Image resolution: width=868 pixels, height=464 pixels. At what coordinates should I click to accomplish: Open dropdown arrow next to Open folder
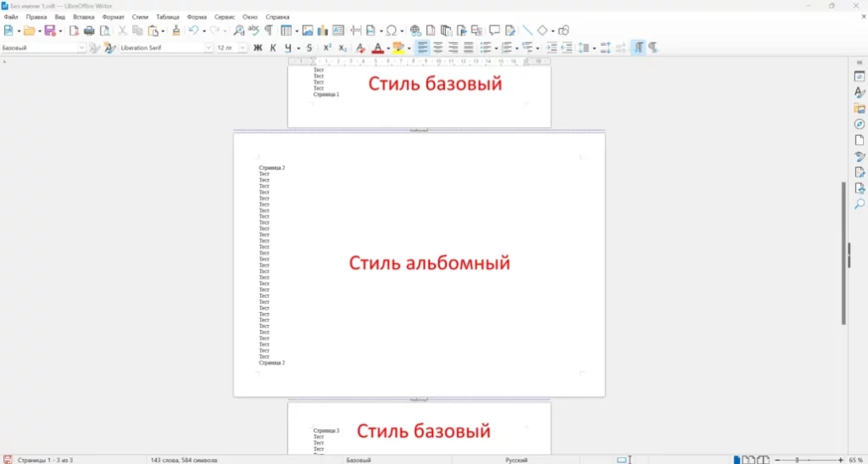coord(39,31)
